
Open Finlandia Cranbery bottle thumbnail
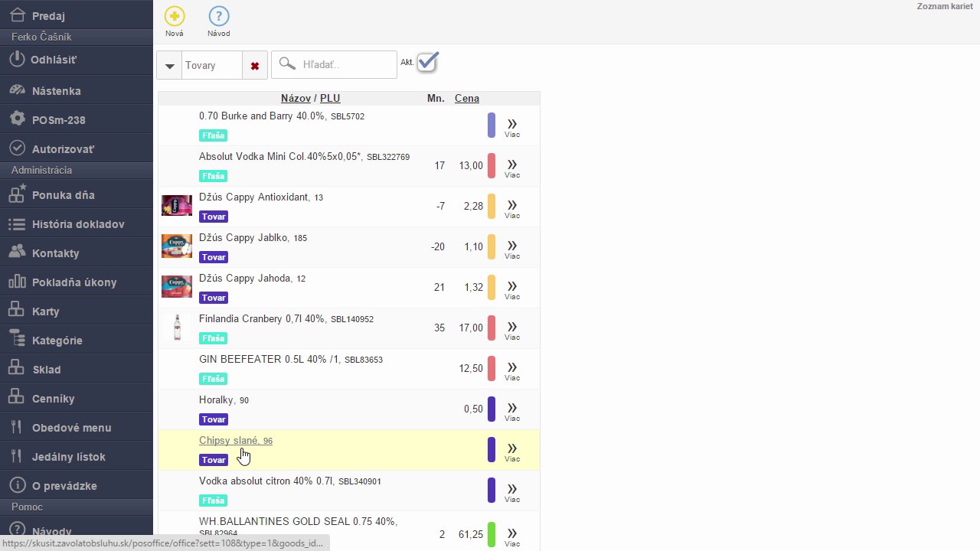point(178,327)
